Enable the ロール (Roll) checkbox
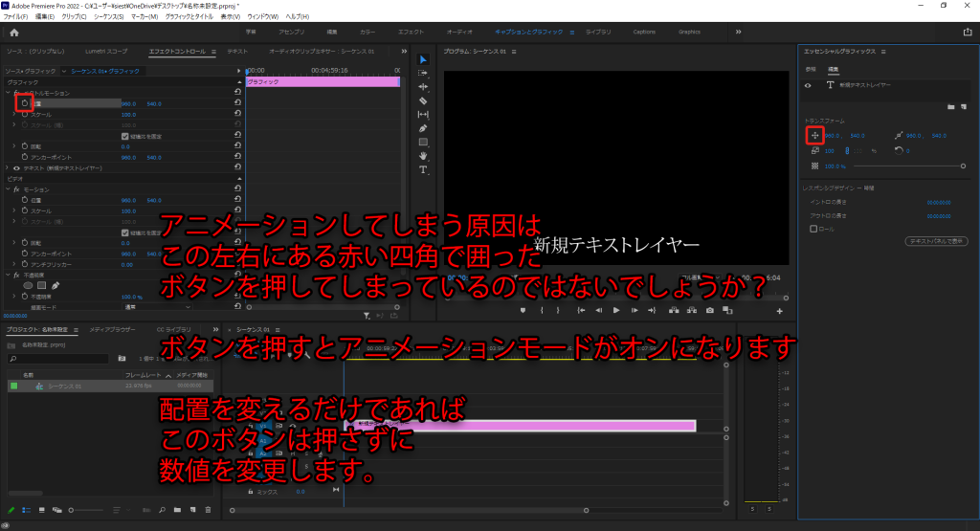Viewport: 980px width, 531px height. pos(813,229)
